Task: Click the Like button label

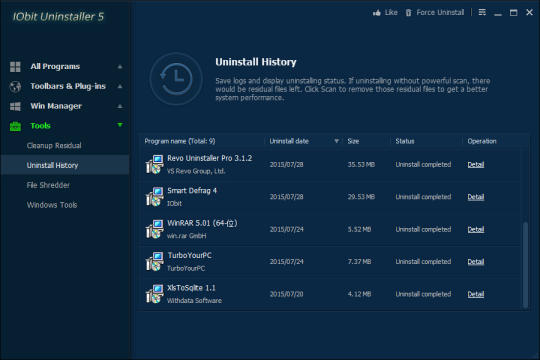Action: [391, 13]
